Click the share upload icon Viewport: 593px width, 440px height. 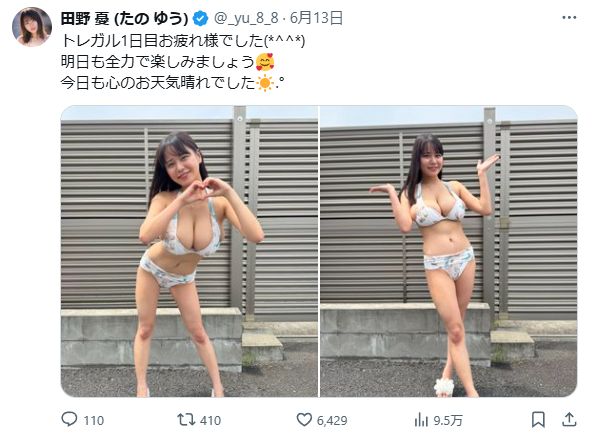[x=569, y=419]
